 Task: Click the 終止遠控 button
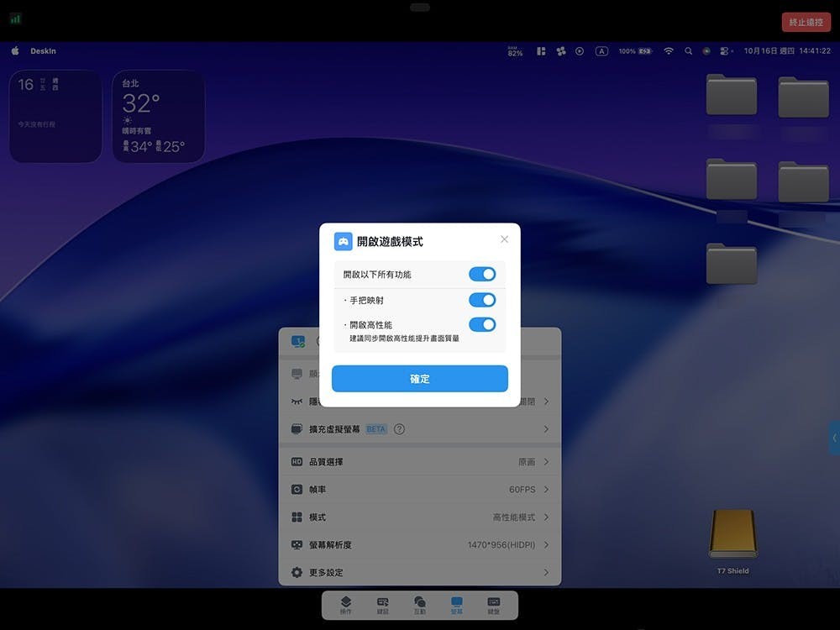[x=806, y=23]
